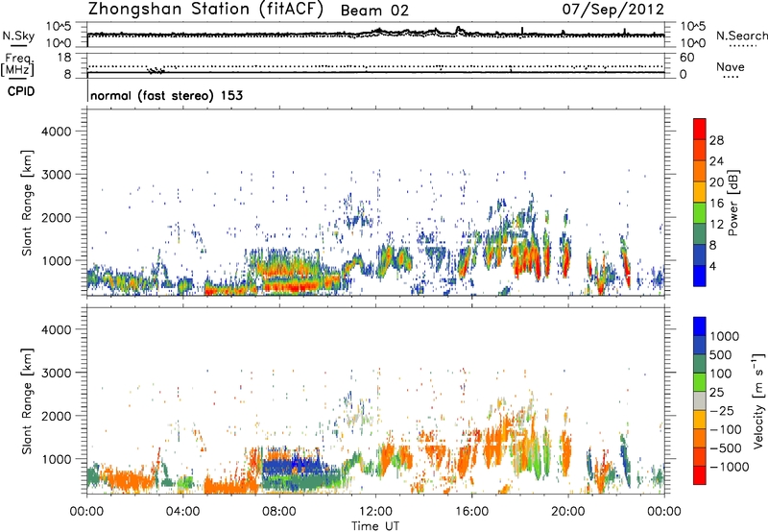Select the "12:00" time tick label
768x532 pixels.
375,512
